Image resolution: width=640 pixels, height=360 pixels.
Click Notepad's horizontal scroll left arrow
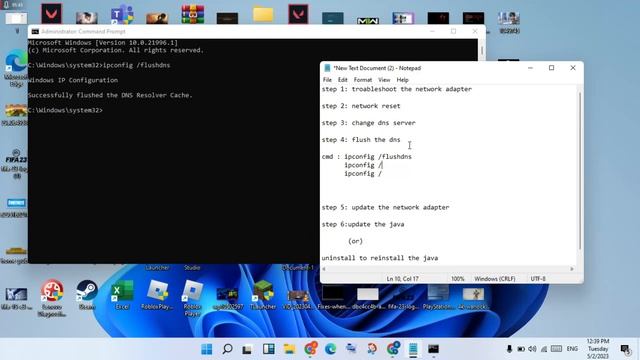[x=324, y=269]
